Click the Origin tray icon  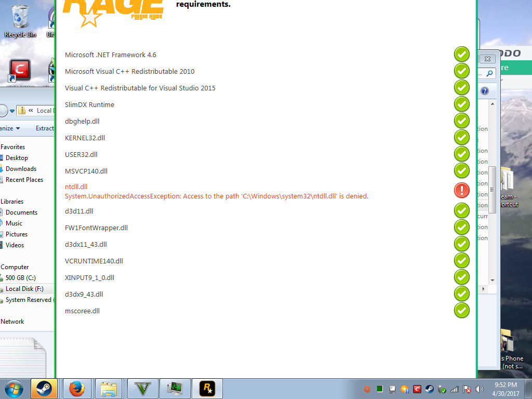[367, 389]
